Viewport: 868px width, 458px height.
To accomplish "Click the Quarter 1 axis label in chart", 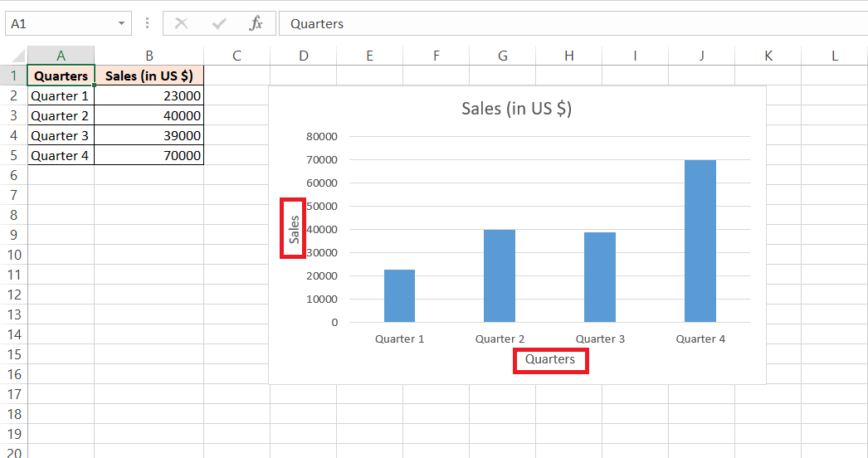I will click(x=399, y=339).
